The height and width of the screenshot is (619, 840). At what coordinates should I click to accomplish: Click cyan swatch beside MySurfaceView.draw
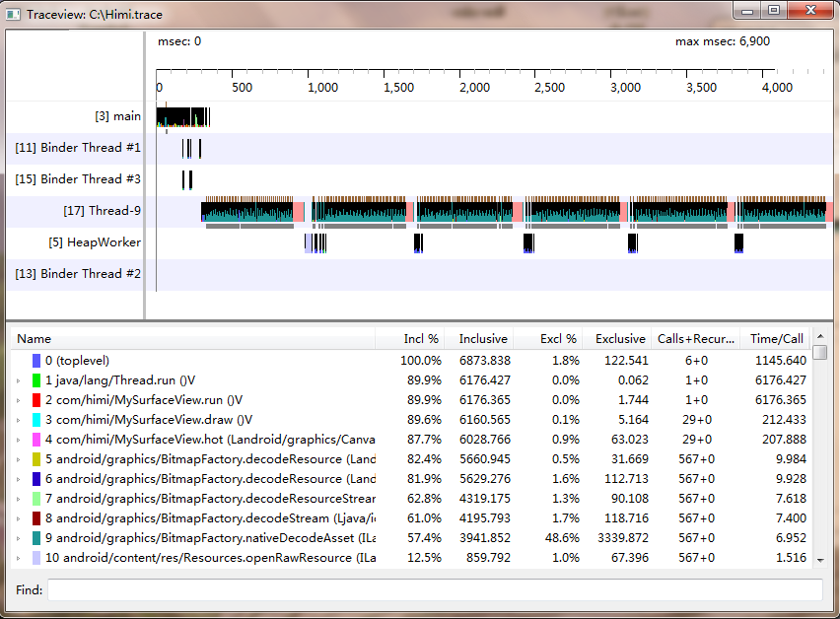point(36,420)
